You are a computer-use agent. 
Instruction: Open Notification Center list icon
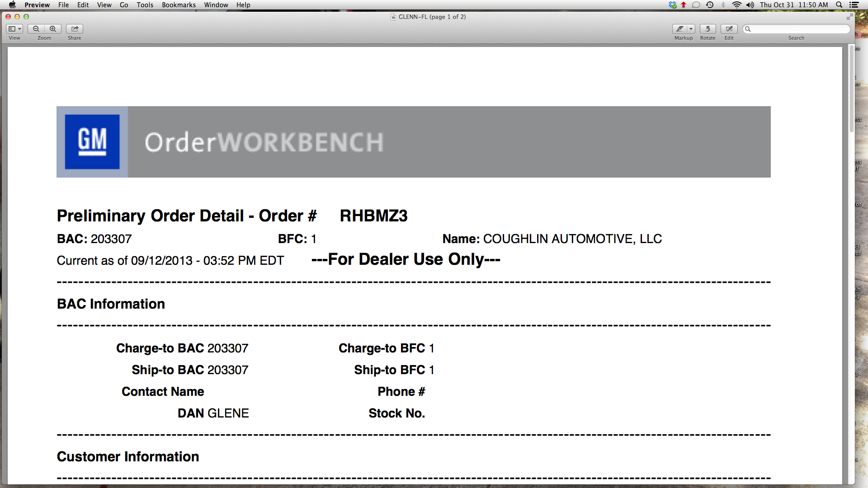(854, 5)
